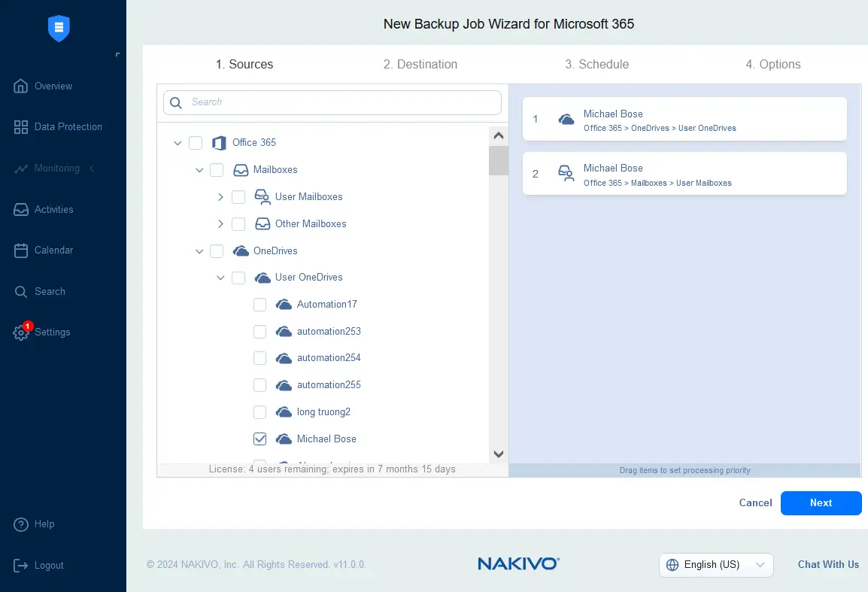Click the Monitoring chart icon
Image resolution: width=868 pixels, height=592 pixels.
click(x=20, y=168)
